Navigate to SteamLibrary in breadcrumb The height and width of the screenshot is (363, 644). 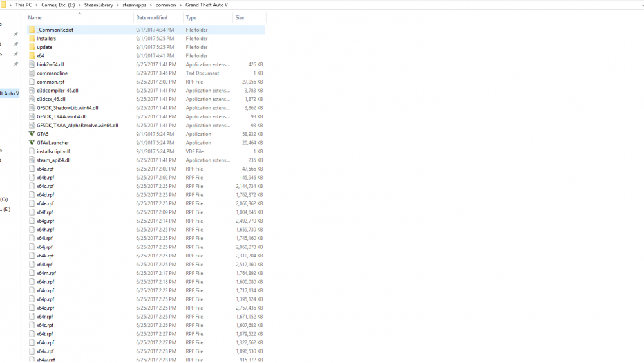pos(99,5)
